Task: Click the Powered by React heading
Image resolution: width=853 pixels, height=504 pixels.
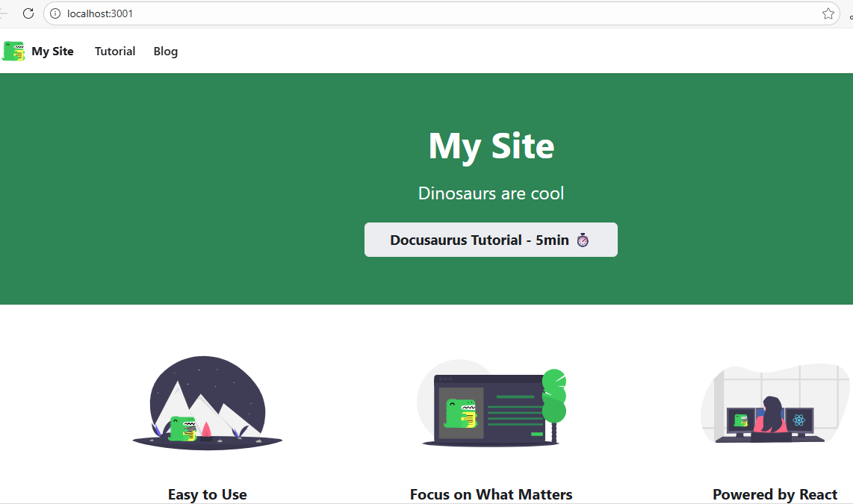Action: click(x=775, y=494)
